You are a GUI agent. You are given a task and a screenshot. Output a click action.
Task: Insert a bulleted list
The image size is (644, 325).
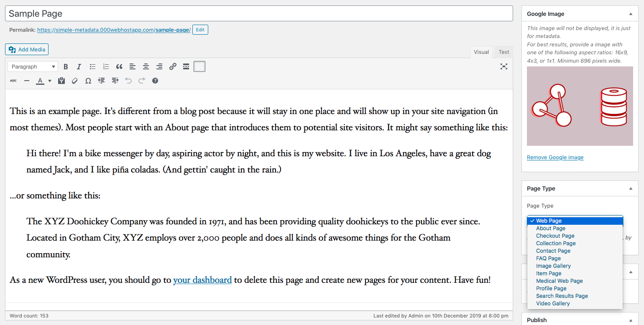point(92,66)
